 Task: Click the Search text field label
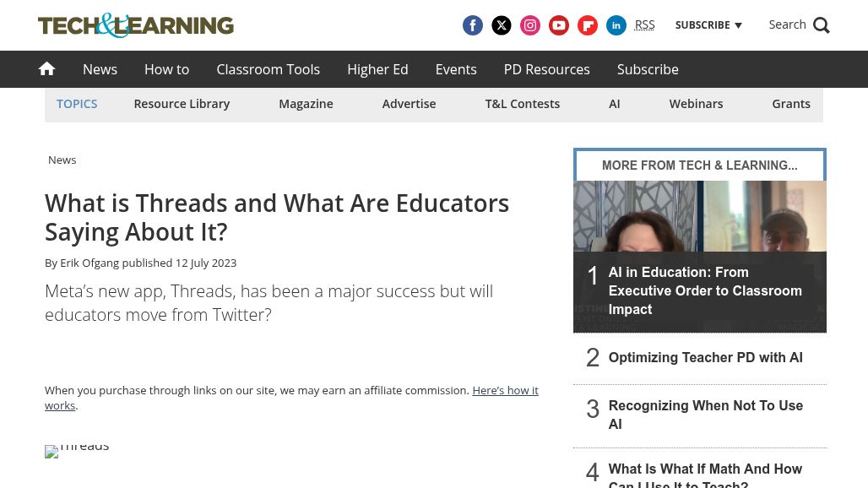787,24
